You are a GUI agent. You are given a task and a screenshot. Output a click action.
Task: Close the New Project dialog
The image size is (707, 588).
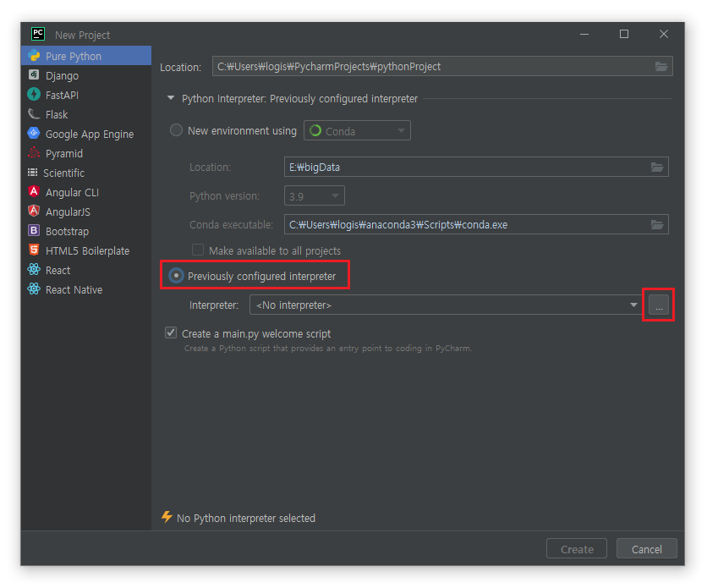664,35
